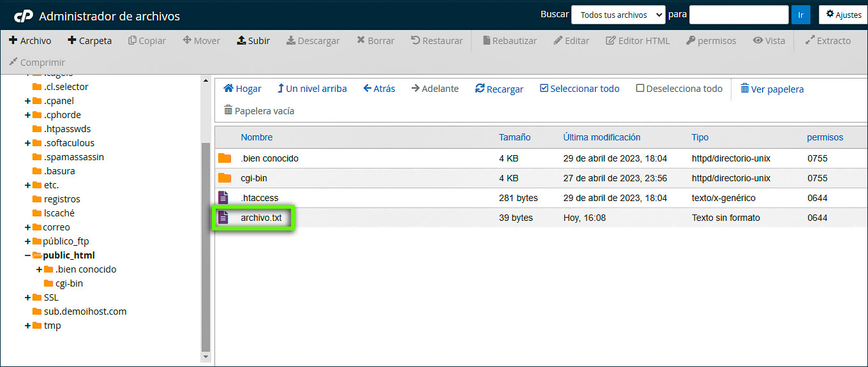Click the Ir search button
Screen dimensions: 868x367
800,15
